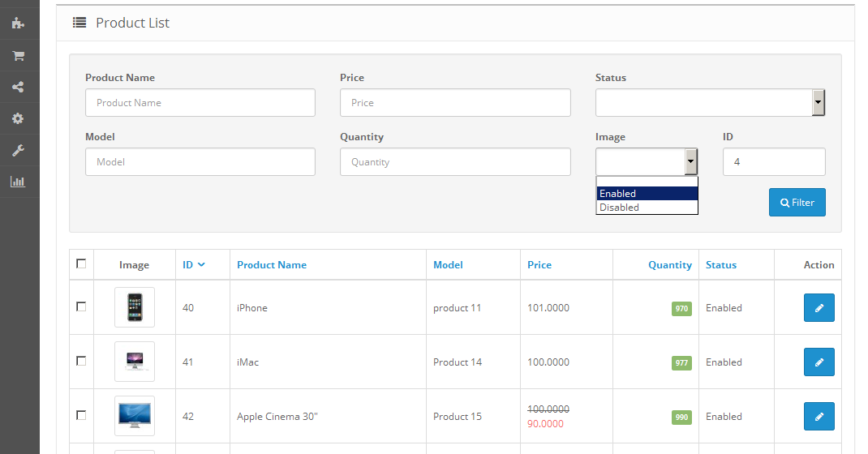Edit the iMac product via pencil button
This screenshot has height=454, width=868.
point(819,362)
